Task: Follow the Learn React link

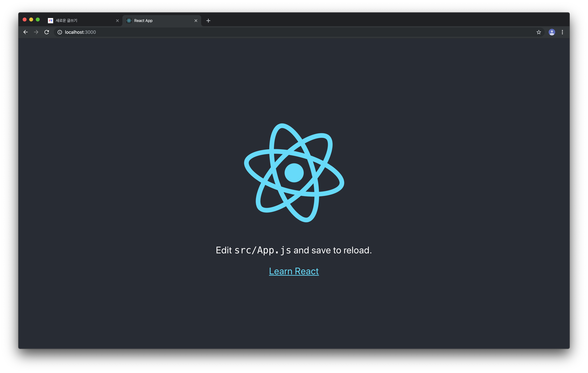Action: tap(294, 271)
